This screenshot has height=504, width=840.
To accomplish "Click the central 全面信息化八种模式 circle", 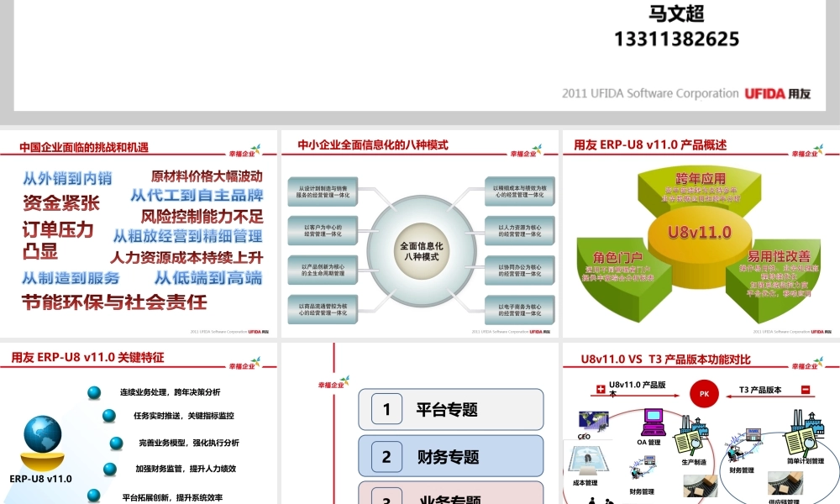I will [421, 251].
